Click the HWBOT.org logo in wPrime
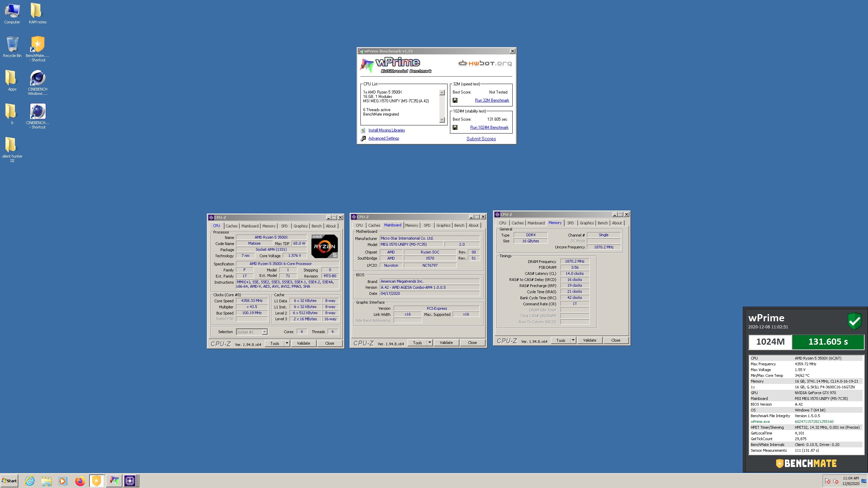Image resolution: width=868 pixels, height=488 pixels. 485,63
